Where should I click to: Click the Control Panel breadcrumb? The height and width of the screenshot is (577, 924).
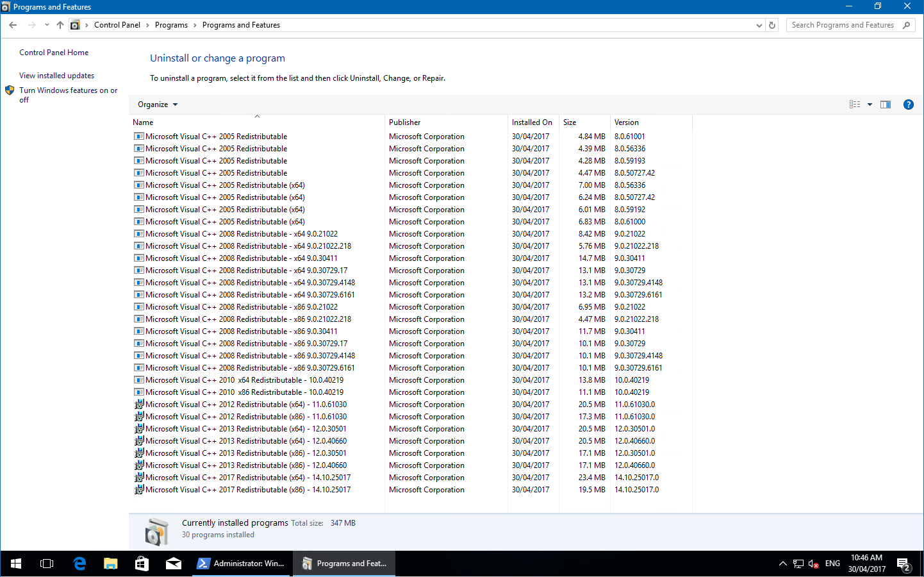pyautogui.click(x=117, y=25)
